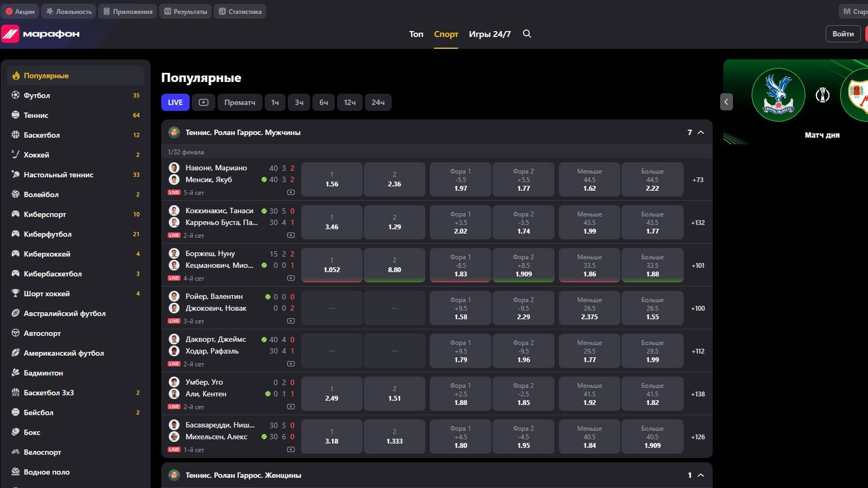Collapse the Ролан Гаррос Мужчины section

pyautogui.click(x=701, y=132)
